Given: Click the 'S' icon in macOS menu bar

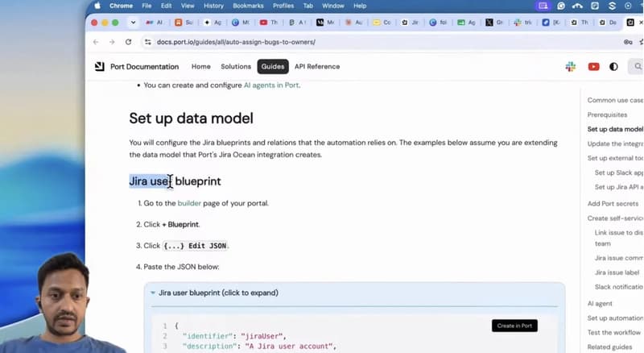Looking at the screenshot, I should click(x=612, y=6).
